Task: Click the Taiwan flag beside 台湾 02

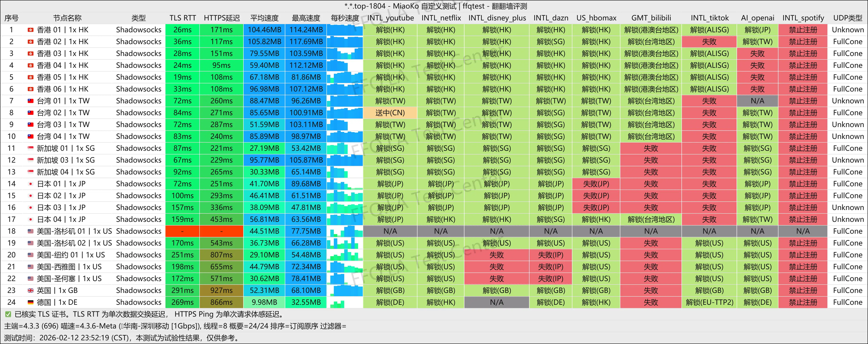Action: [x=30, y=113]
